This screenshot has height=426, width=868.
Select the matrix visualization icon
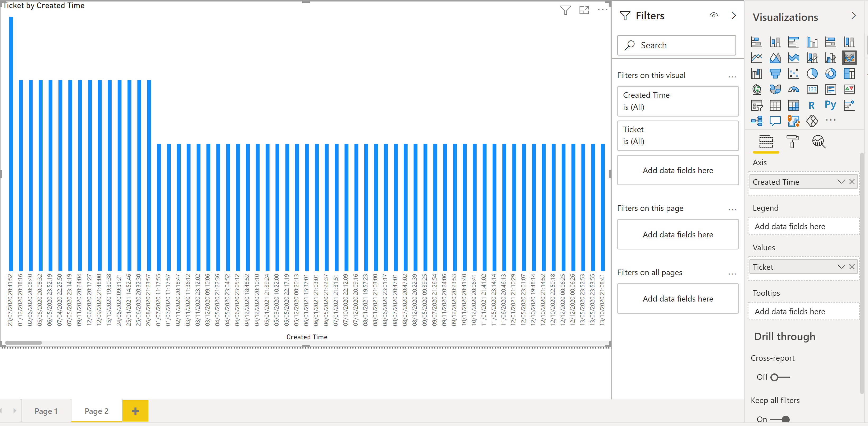pyautogui.click(x=794, y=105)
